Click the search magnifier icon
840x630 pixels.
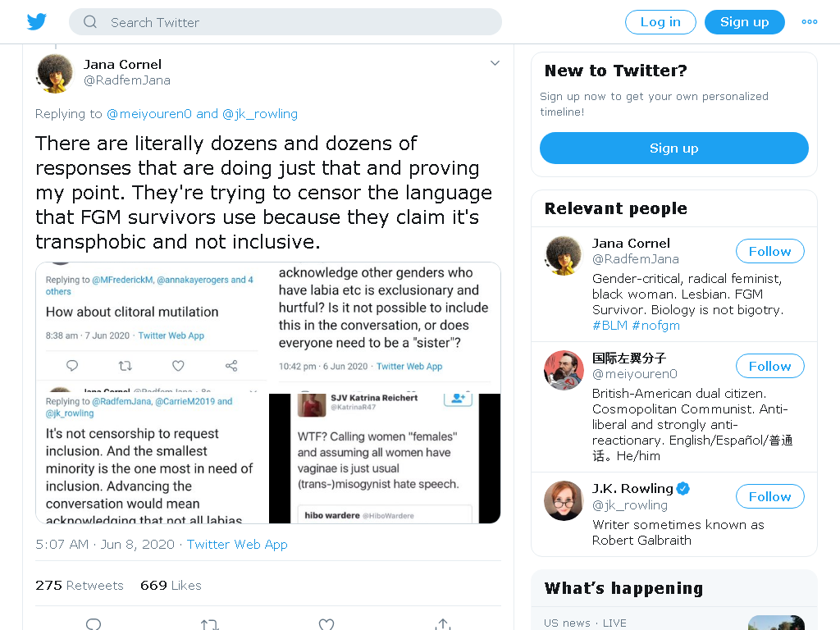[x=90, y=22]
